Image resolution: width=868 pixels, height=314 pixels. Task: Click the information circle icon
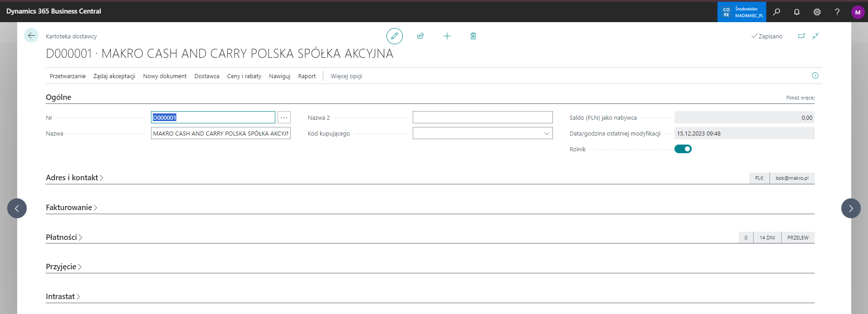(x=815, y=75)
